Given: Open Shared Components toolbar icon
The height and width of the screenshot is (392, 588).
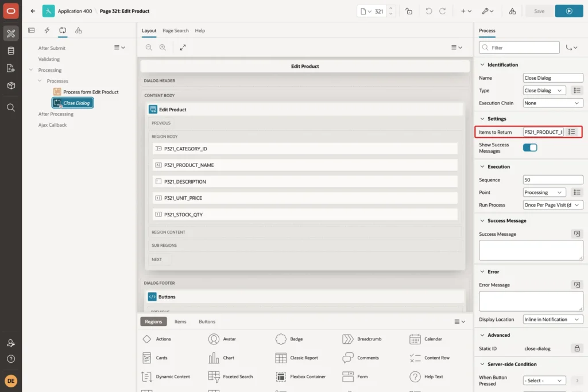Looking at the screenshot, I should click(512, 11).
